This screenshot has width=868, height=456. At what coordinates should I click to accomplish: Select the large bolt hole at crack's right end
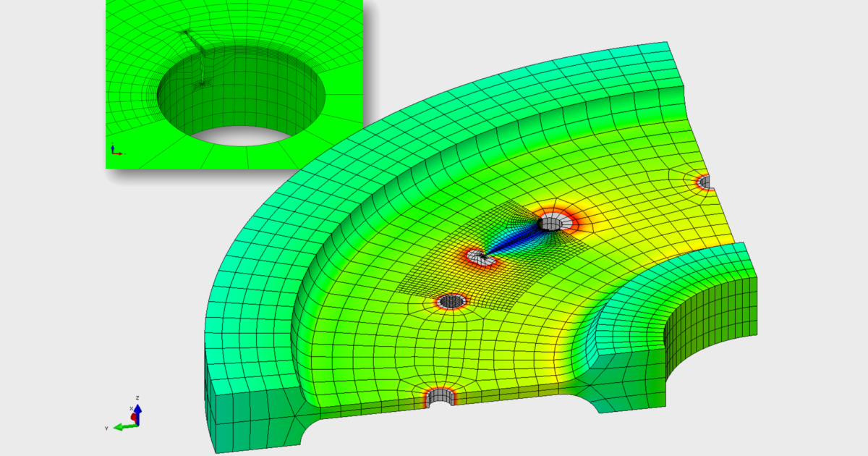[556, 222]
